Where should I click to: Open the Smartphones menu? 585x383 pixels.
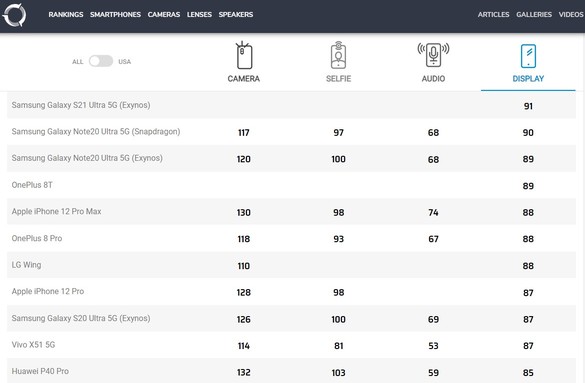pyautogui.click(x=115, y=15)
